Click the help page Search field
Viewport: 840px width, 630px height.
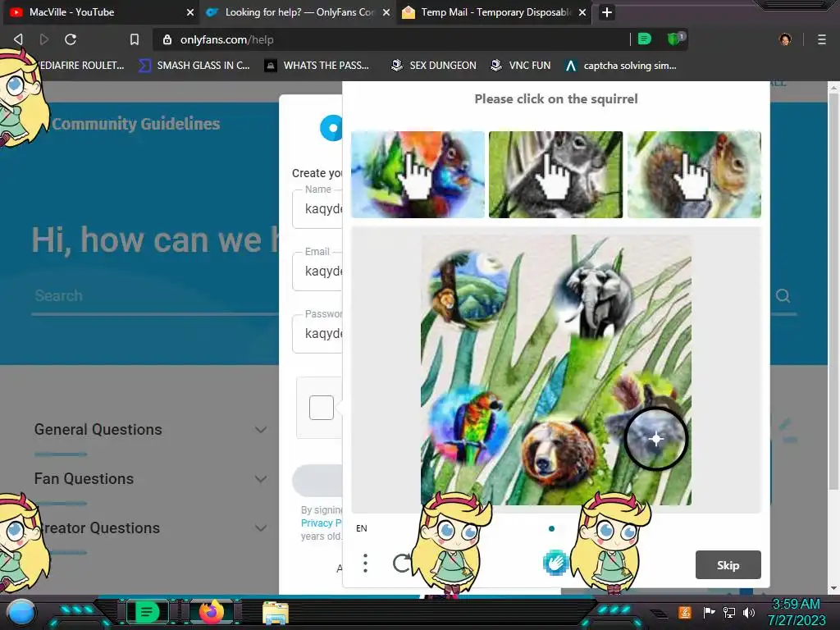pyautogui.click(x=155, y=295)
